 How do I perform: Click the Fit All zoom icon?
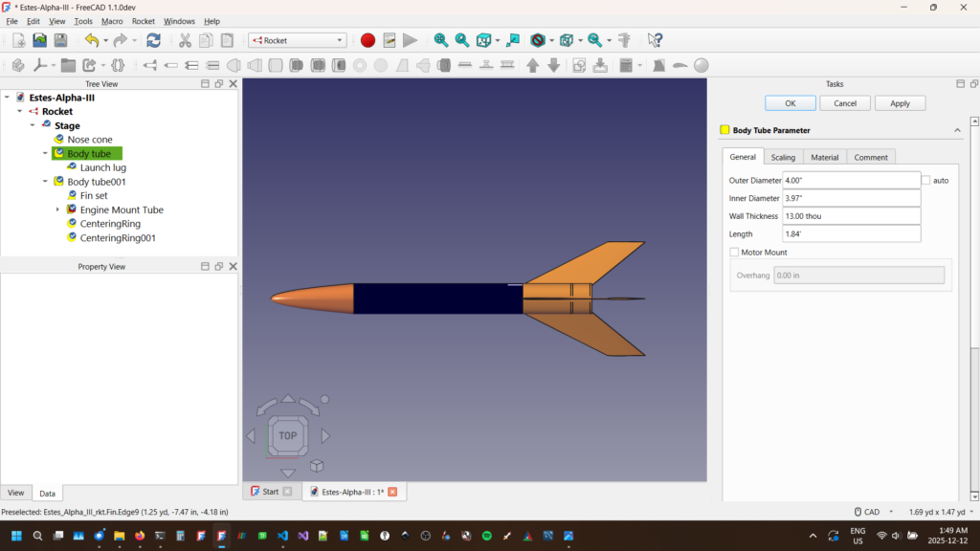[440, 40]
